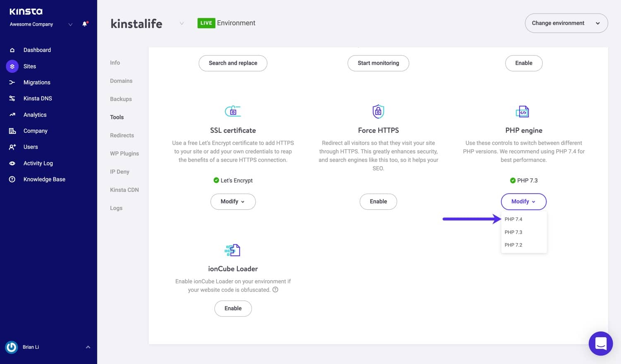
Task: Click the Kinsta logo in sidebar
Action: tap(26, 12)
